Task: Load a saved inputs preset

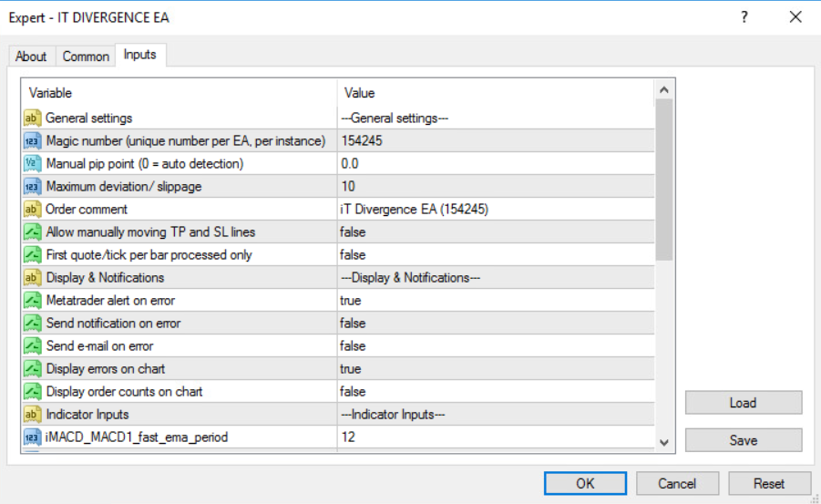Action: tap(743, 402)
